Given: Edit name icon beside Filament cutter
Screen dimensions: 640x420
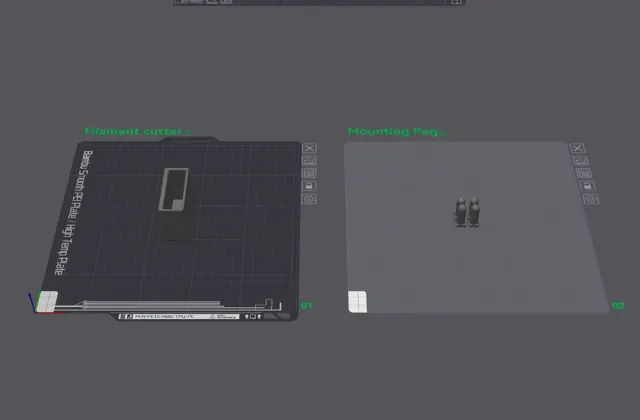Looking at the screenshot, I should (189, 132).
